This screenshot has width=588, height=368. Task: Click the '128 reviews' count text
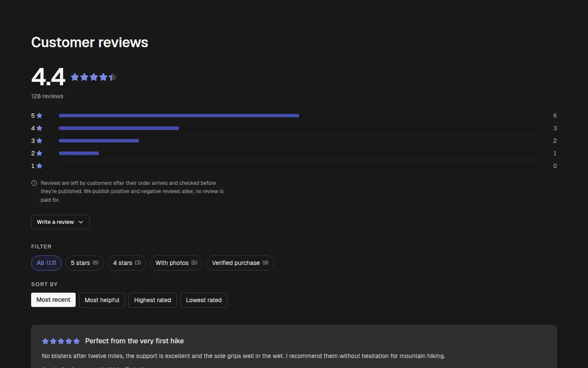coord(47,96)
